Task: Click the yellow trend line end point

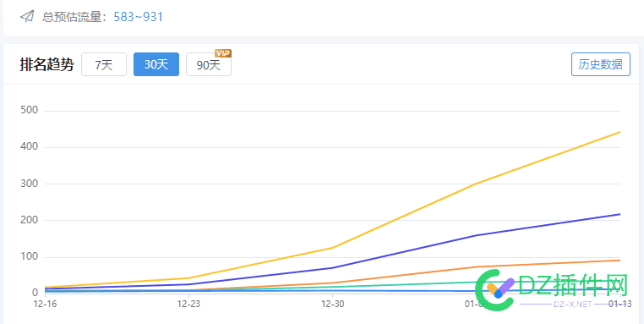Action: tap(619, 132)
